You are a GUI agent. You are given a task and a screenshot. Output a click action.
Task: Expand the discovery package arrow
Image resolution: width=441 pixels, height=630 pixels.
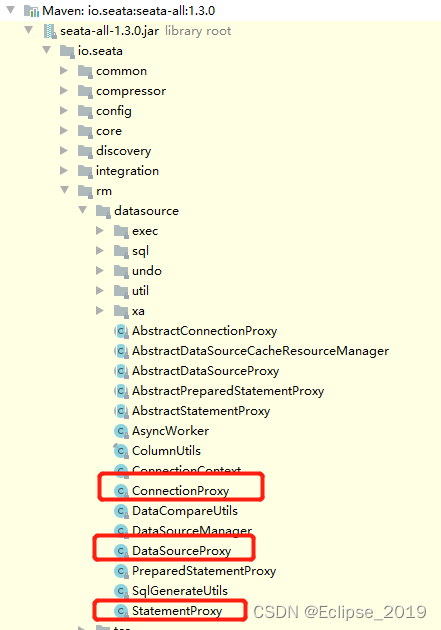point(63,151)
